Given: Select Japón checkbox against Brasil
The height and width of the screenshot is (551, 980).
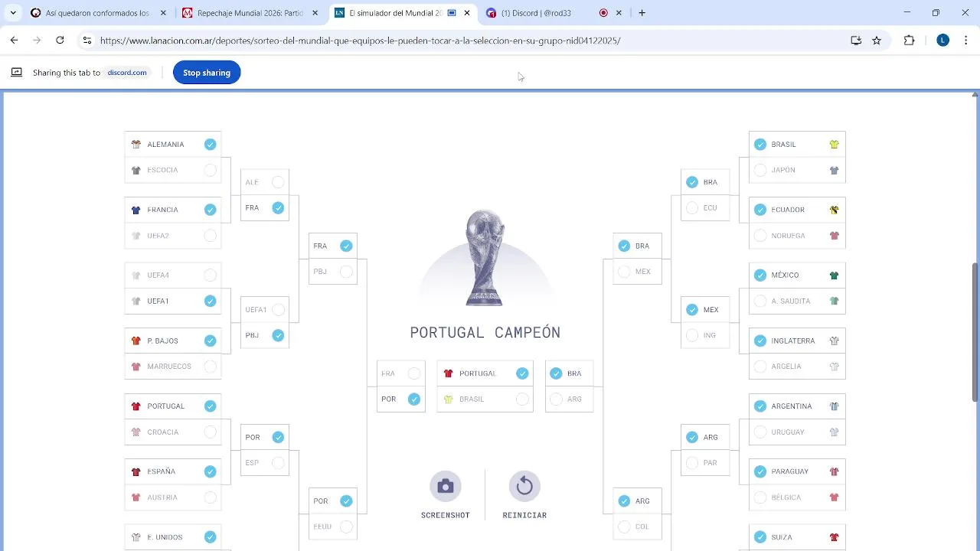Looking at the screenshot, I should pyautogui.click(x=760, y=170).
